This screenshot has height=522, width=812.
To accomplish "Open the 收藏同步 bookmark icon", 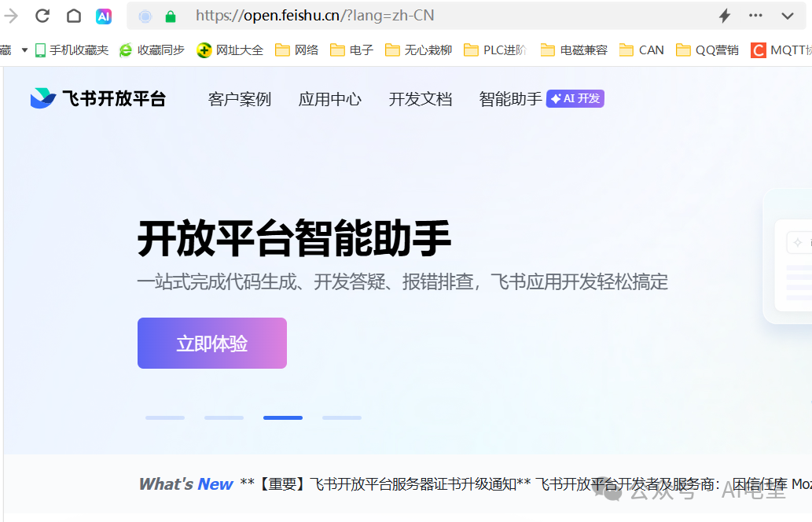I will point(126,50).
